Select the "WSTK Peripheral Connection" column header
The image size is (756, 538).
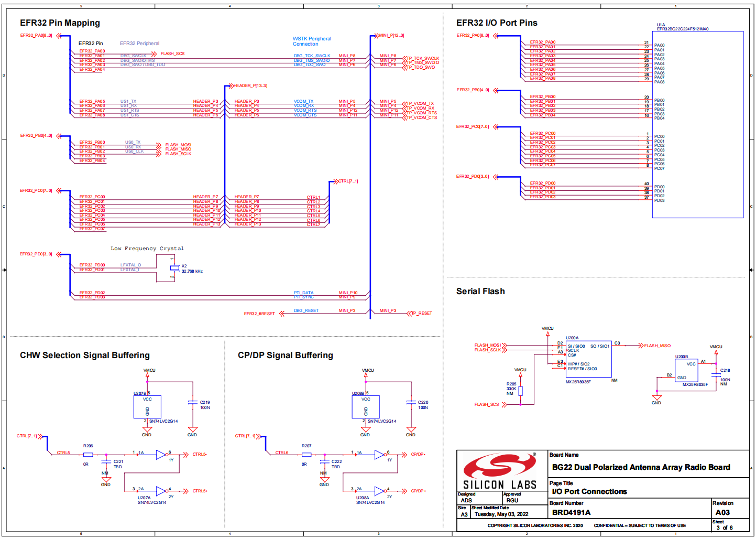[312, 41]
